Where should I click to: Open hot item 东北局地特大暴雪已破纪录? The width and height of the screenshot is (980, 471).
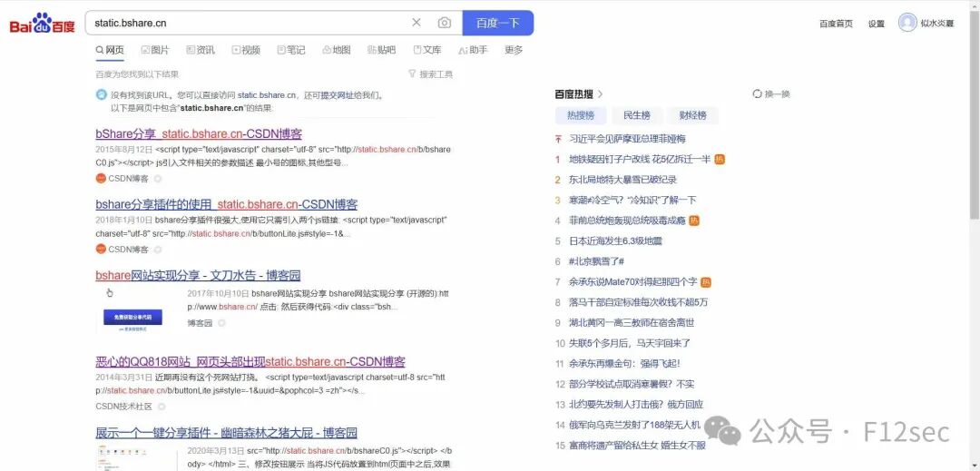[622, 180]
